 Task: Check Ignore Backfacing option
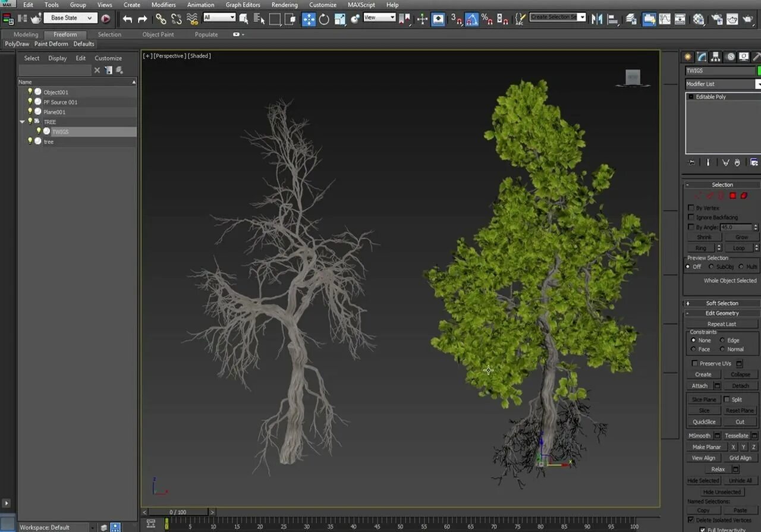pyautogui.click(x=691, y=218)
